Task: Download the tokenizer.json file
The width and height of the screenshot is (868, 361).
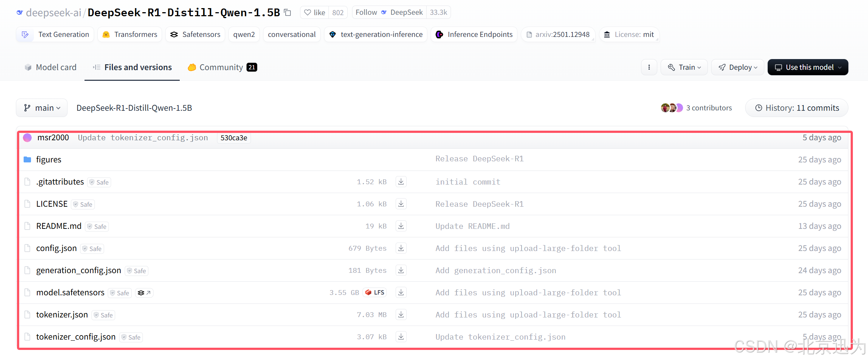Action: [401, 314]
